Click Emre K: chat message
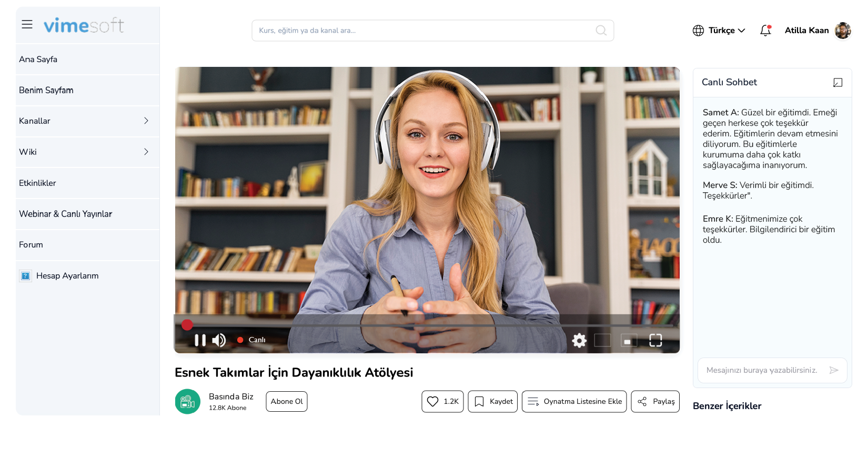This screenshot has width=868, height=456. 769,229
